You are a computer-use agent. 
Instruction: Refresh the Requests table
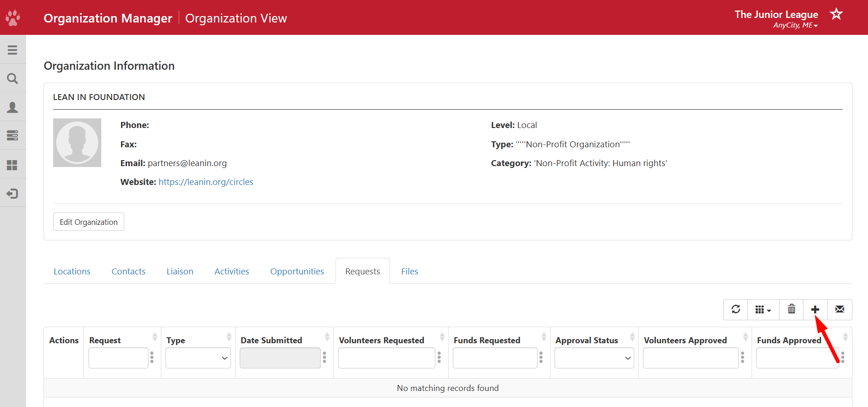click(736, 309)
